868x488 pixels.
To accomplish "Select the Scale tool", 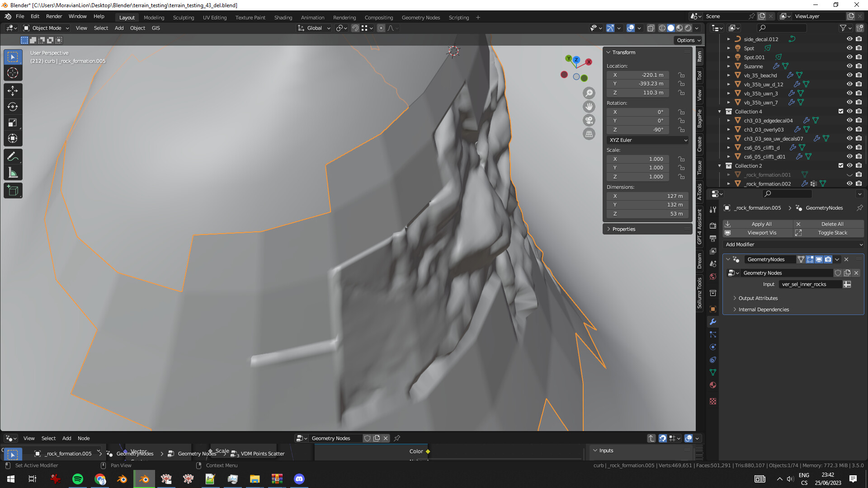I will [13, 122].
